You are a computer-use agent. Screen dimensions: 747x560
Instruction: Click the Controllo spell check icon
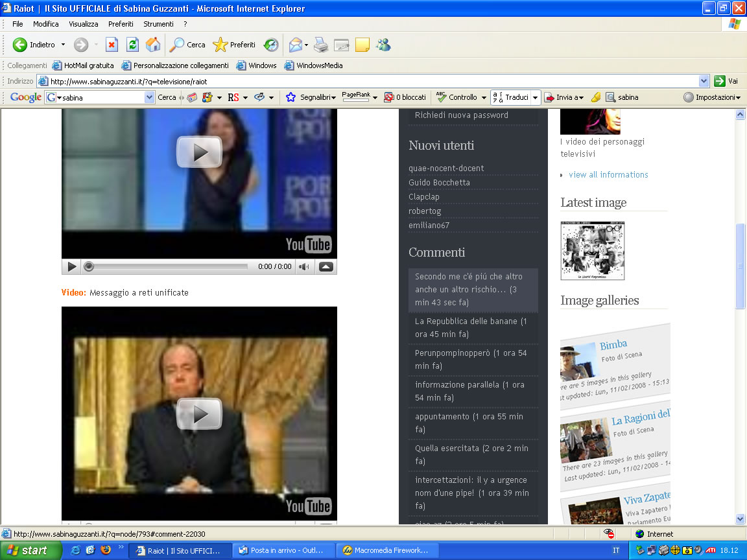441,97
